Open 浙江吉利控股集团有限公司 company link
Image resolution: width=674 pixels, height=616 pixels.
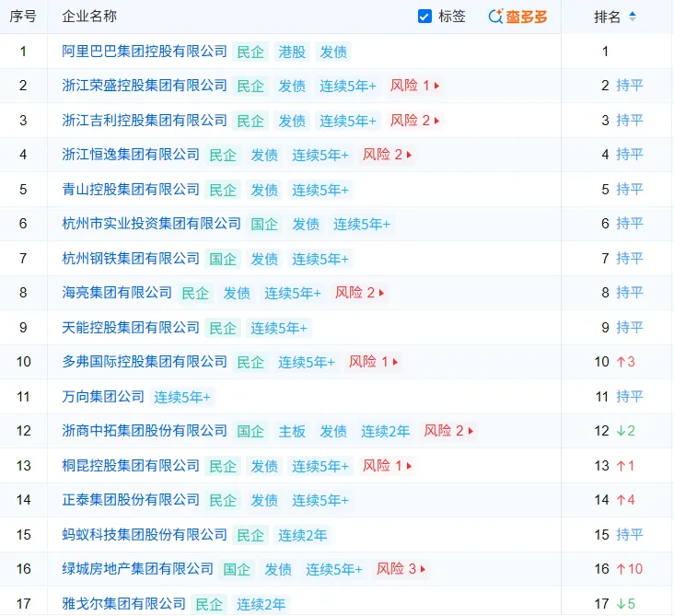click(x=145, y=120)
